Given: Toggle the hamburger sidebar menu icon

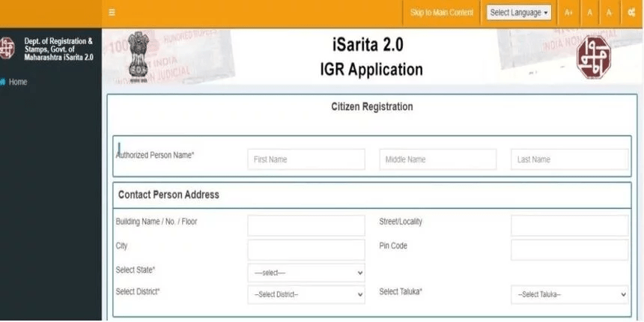Looking at the screenshot, I should coord(112,13).
